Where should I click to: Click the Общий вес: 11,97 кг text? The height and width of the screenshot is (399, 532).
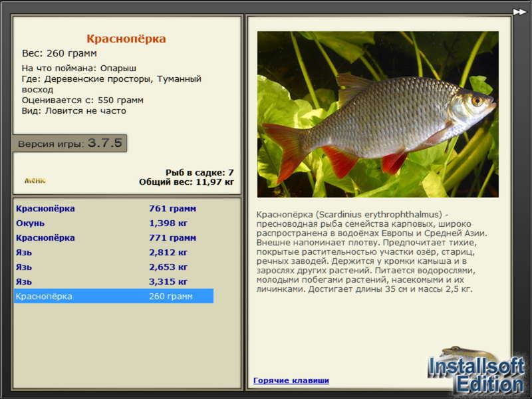(186, 182)
